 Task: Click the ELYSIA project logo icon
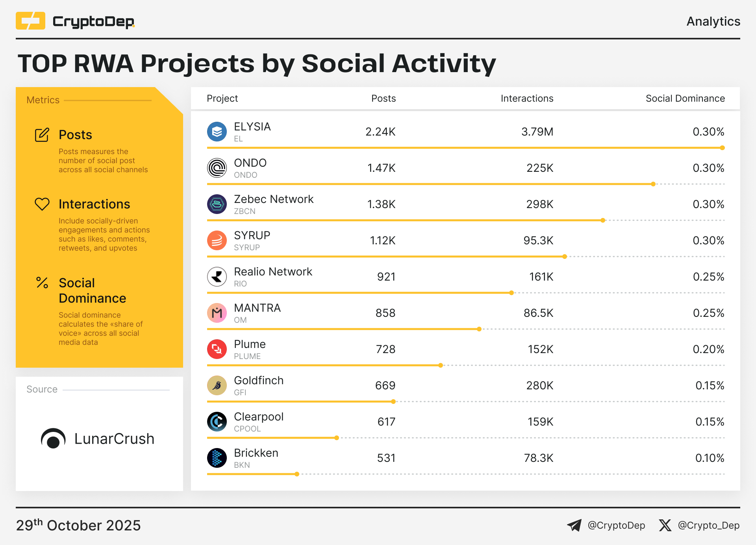(217, 132)
